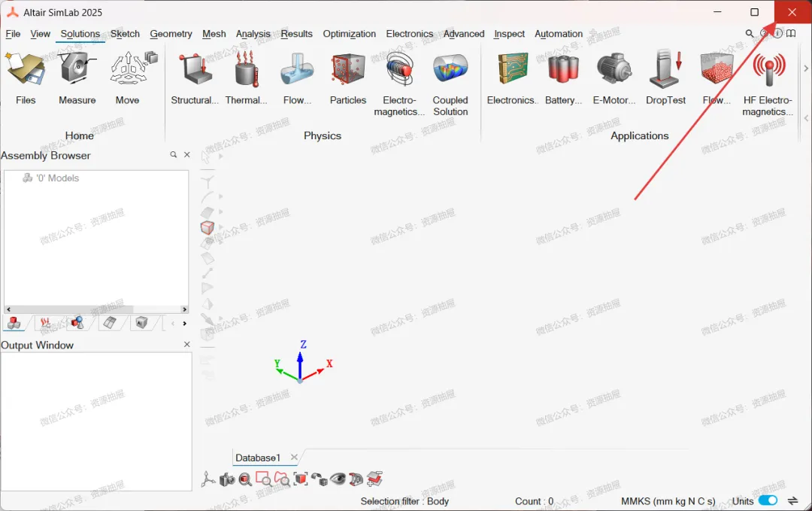Show more browser tabs with right arrow

click(x=184, y=324)
